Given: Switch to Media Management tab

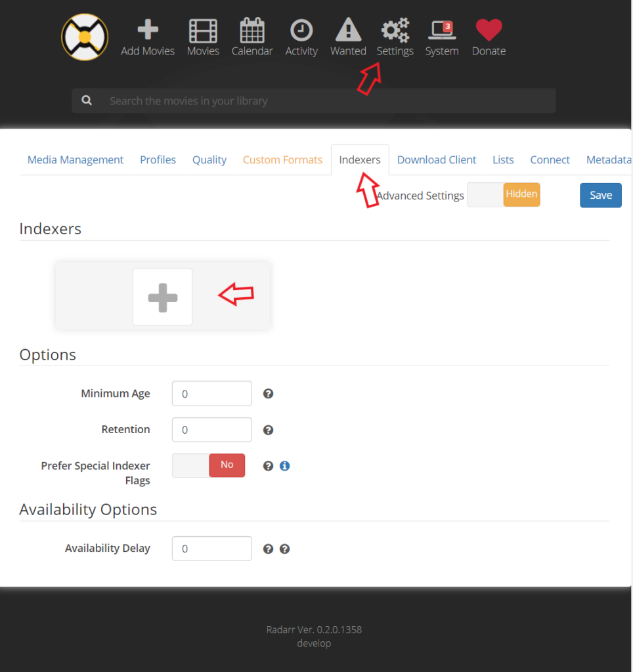Looking at the screenshot, I should point(76,159).
